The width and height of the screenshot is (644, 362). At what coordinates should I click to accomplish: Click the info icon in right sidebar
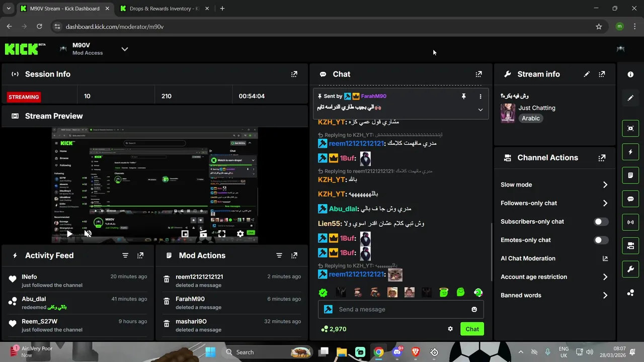(x=630, y=74)
